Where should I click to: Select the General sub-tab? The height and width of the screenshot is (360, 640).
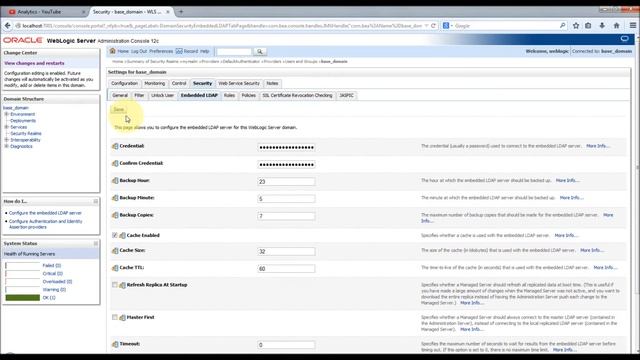pyautogui.click(x=120, y=96)
